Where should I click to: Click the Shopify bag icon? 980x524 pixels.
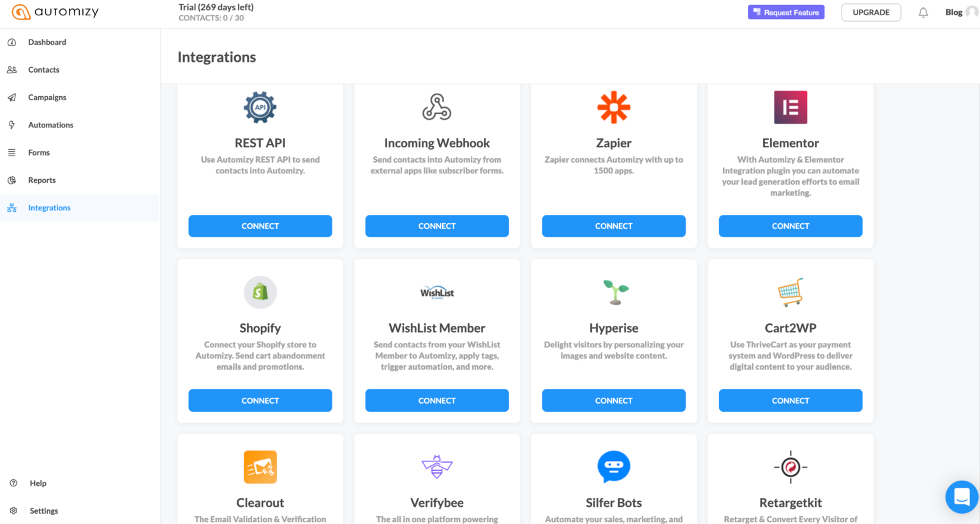260,292
